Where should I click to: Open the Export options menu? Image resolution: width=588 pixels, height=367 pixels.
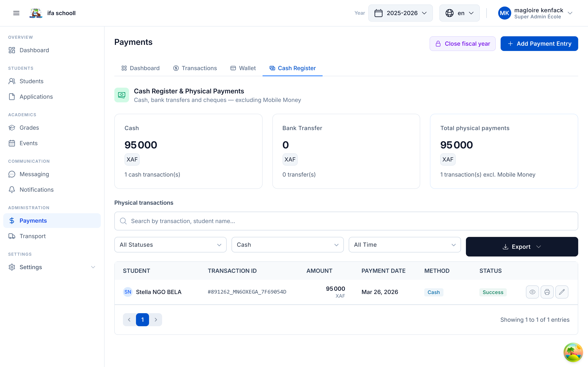tap(522, 247)
